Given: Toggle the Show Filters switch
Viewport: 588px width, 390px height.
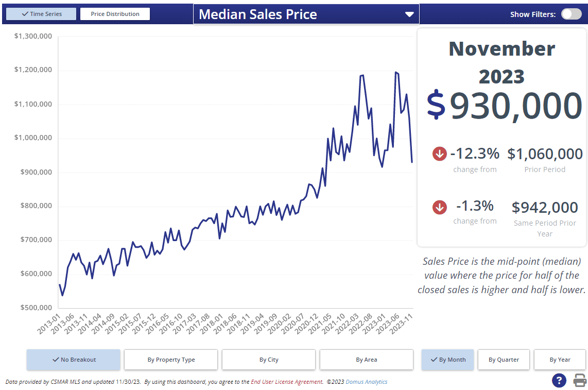Looking at the screenshot, I should 571,14.
